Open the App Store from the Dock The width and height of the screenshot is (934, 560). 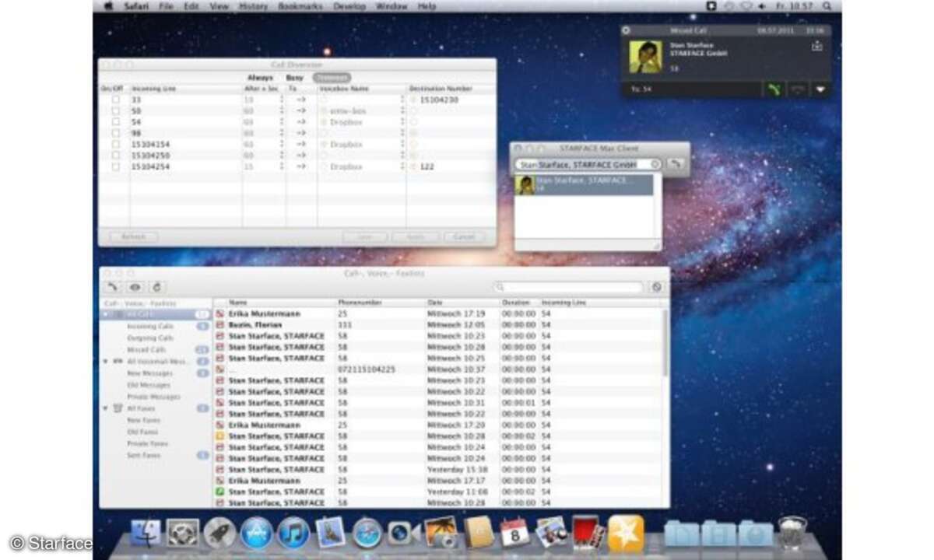click(256, 534)
